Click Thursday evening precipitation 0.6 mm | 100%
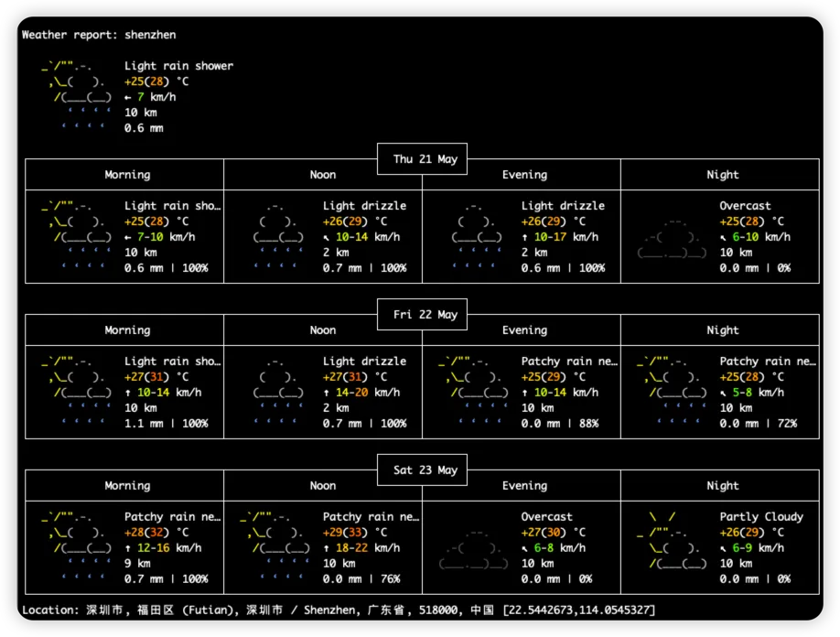Image resolution: width=840 pixels, height=637 pixels. [x=563, y=268]
